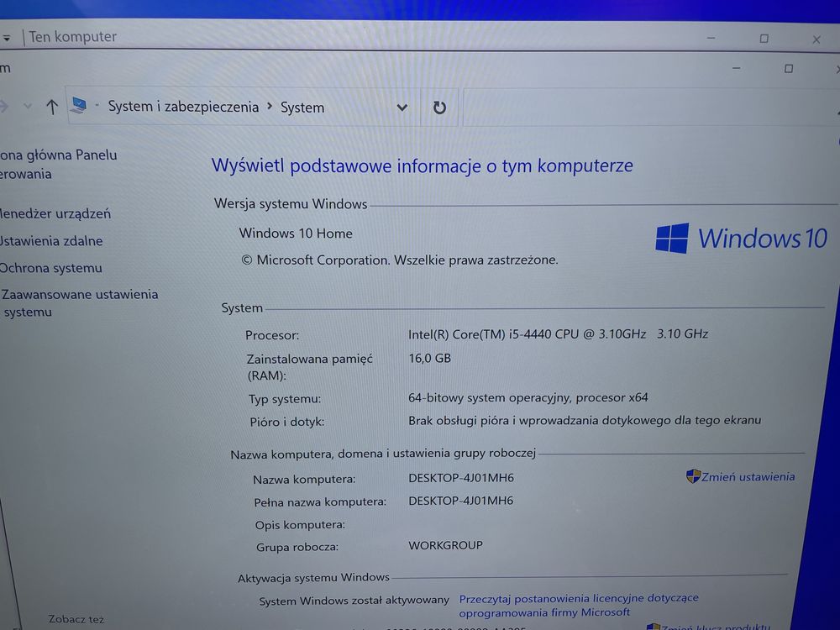Click 'DESKTOP-4J01MH6' next to 'Pełna nazwa komputera'
The image size is (840, 630).
tap(460, 501)
